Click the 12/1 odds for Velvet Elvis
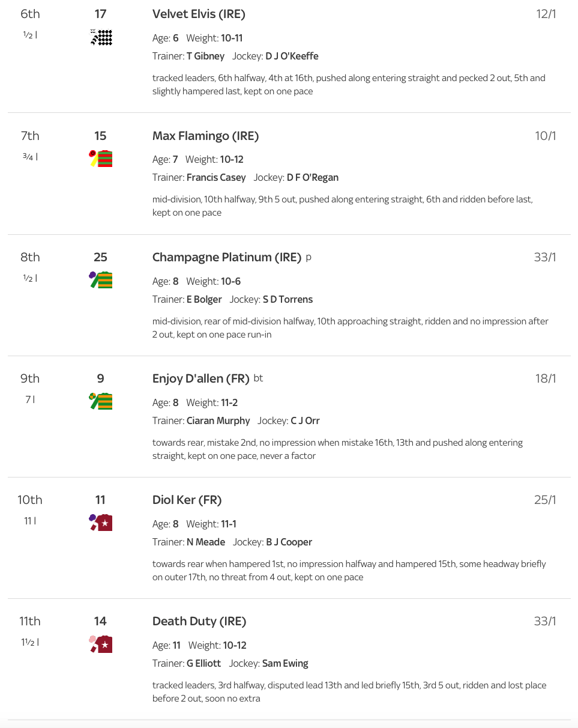The width and height of the screenshot is (578, 728). tap(546, 14)
